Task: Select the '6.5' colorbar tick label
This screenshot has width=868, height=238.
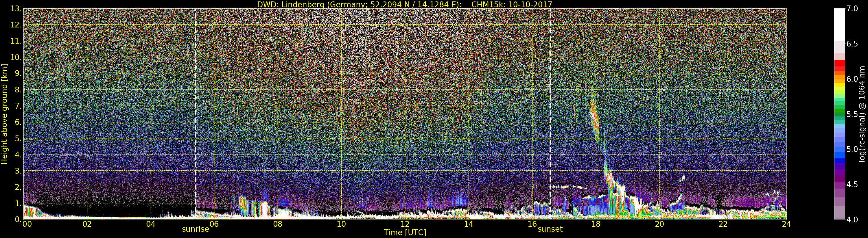Action: tap(852, 44)
